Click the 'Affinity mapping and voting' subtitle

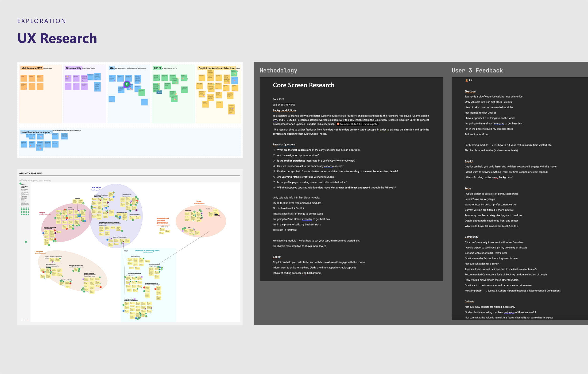coord(35,181)
